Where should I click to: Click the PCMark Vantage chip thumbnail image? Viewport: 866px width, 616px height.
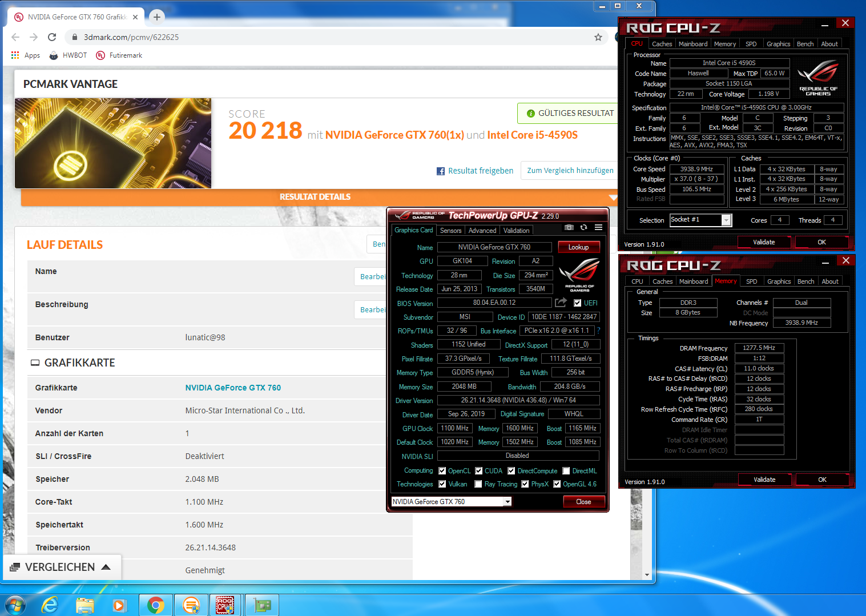(113, 143)
